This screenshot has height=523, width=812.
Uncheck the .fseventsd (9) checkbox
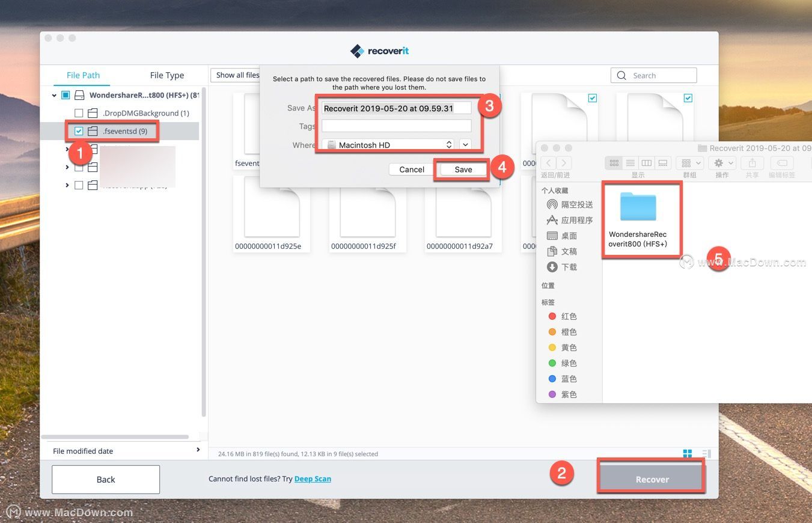tap(79, 131)
